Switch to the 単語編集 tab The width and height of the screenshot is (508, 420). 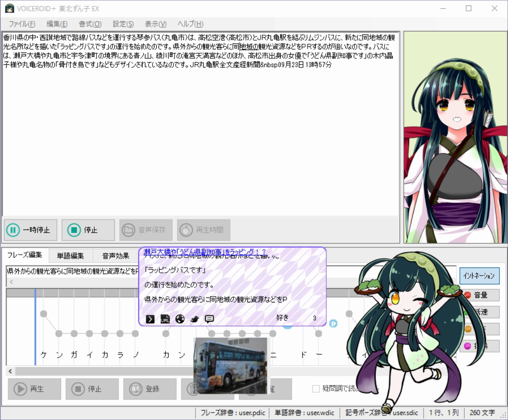(x=70, y=256)
